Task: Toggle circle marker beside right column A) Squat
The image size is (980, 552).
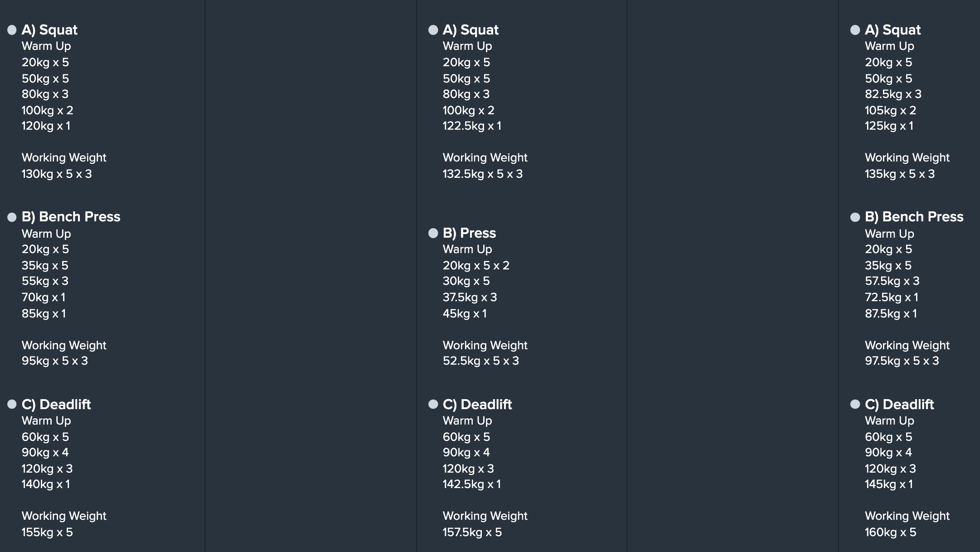Action: [x=855, y=30]
